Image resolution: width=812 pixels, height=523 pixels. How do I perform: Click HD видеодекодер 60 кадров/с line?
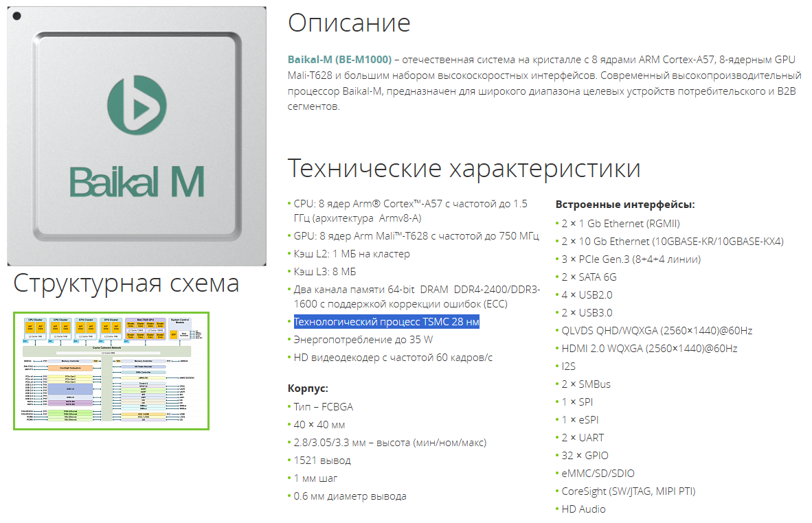click(x=393, y=358)
